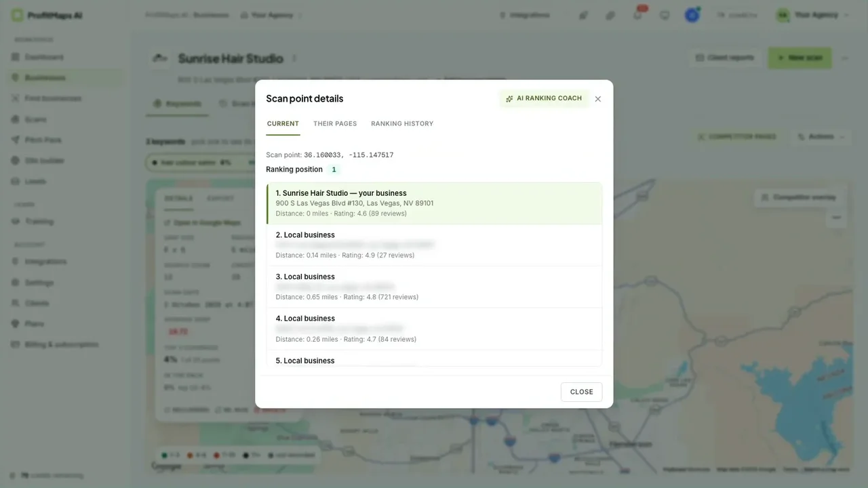Screen dimensions: 868x488
Task: Click the Ranking position badge showing 1
Action: [334, 169]
